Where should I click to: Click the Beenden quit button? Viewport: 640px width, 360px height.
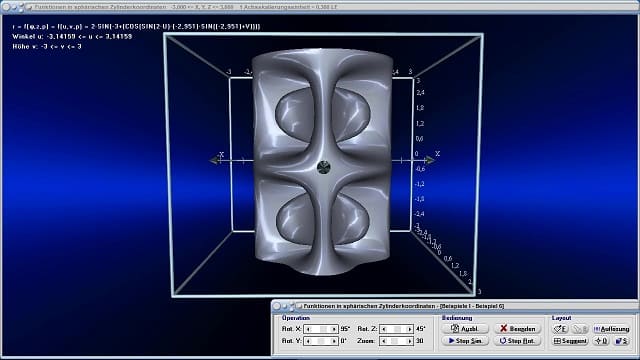tap(517, 329)
